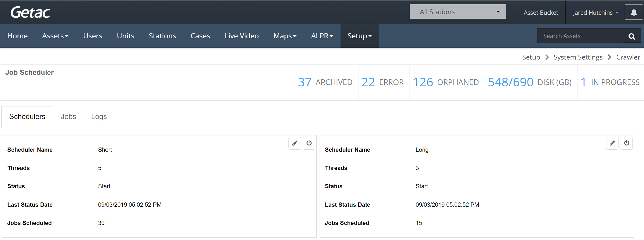Open the Setup dropdown menu
Image resolution: width=644 pixels, height=240 pixels.
(360, 36)
